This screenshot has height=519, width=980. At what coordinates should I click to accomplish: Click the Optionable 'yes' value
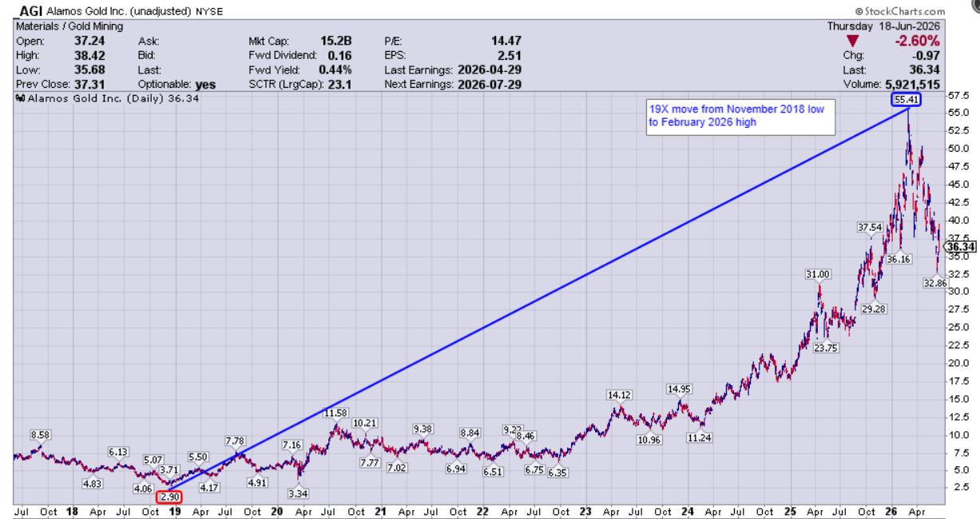tap(206, 85)
